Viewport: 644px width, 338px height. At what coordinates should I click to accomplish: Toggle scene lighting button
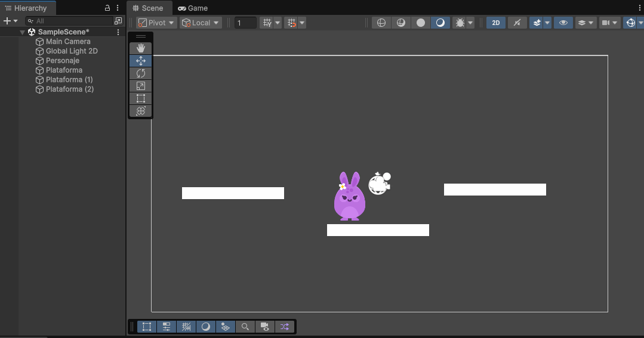517,23
